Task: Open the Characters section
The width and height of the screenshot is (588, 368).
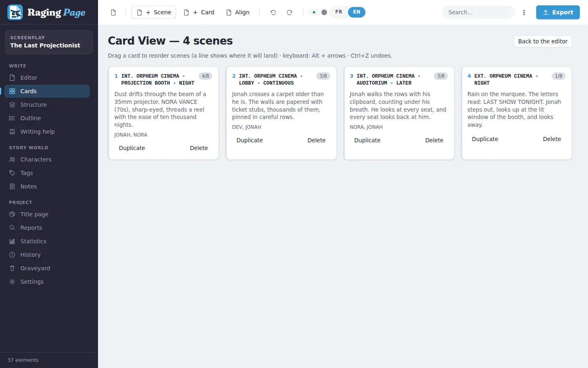Action: [x=47, y=159]
